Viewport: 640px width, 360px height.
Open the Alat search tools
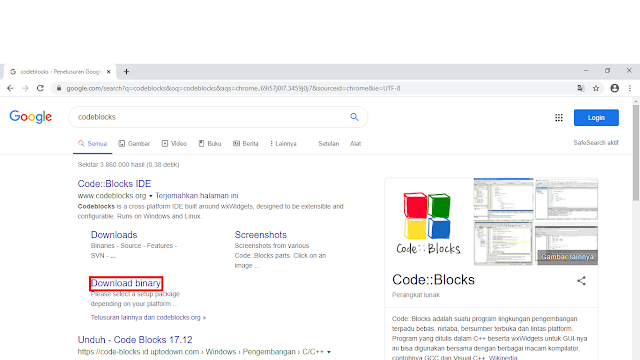pos(356,144)
